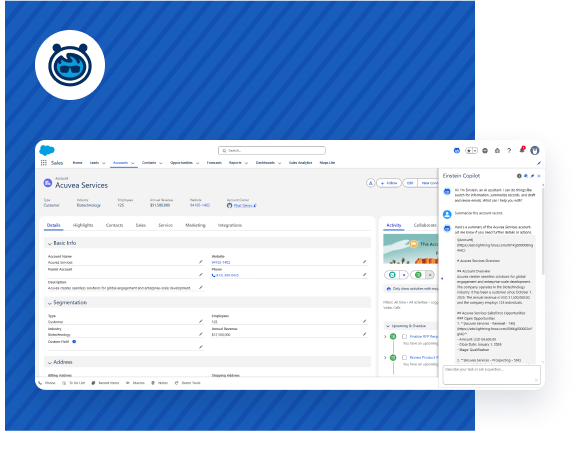This screenshot has height=470, width=580.
Task: Open Einstein Copilot from header icon
Action: tap(457, 151)
